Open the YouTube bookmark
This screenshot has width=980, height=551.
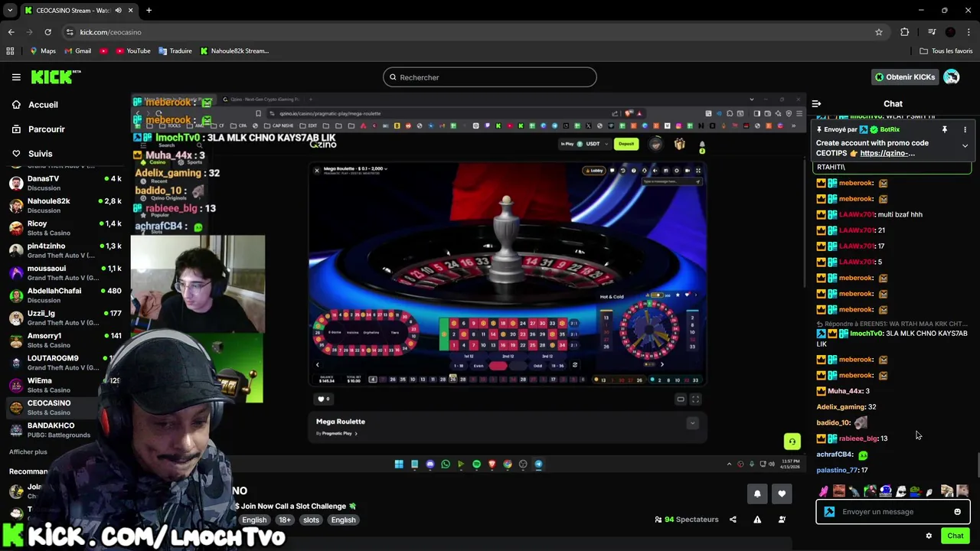click(133, 51)
